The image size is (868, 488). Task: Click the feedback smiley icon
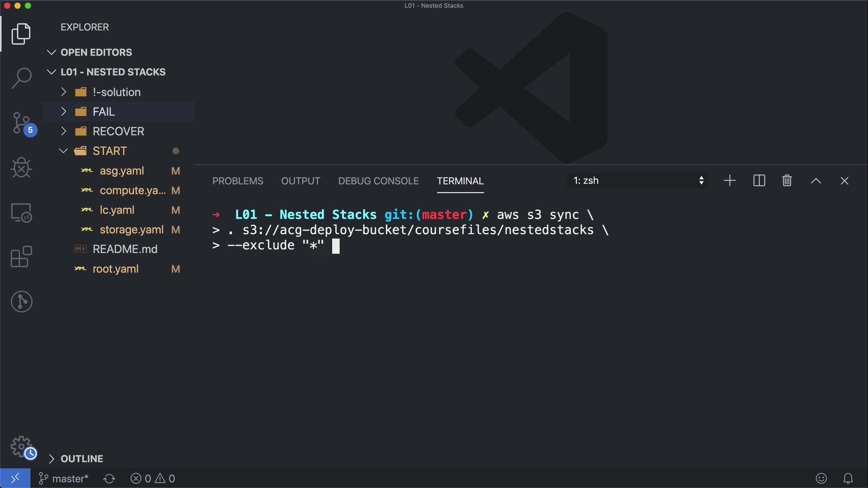point(821,478)
